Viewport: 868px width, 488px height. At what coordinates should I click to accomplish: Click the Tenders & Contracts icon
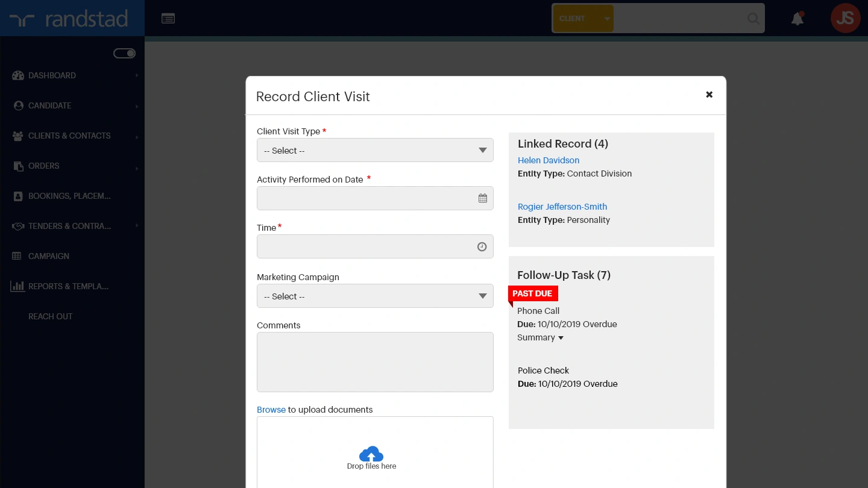pyautogui.click(x=18, y=226)
